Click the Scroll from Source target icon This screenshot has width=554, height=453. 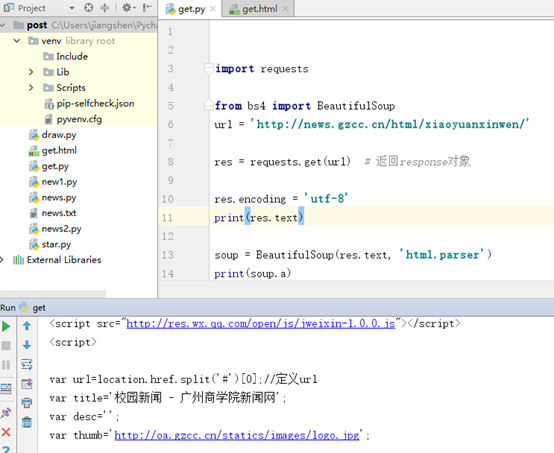tap(89, 7)
